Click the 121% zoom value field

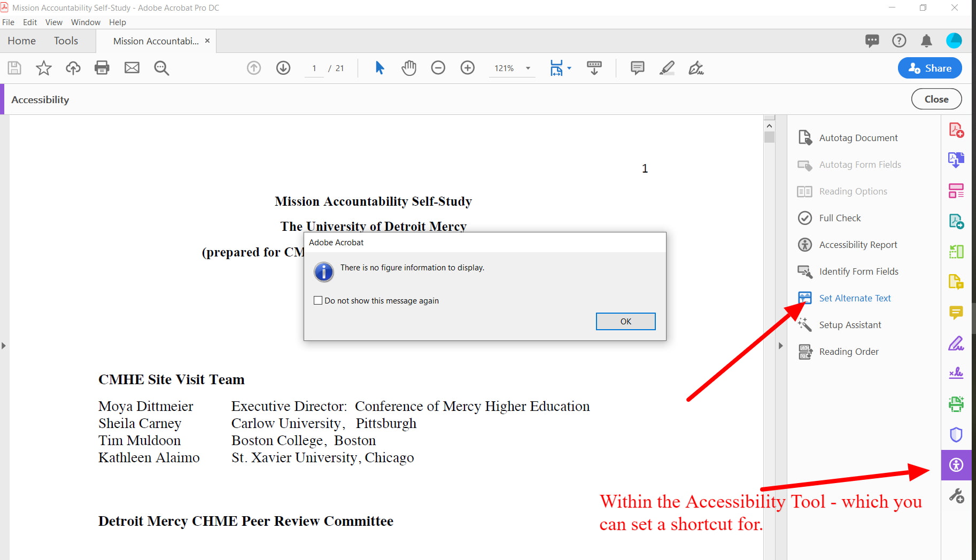[504, 68]
